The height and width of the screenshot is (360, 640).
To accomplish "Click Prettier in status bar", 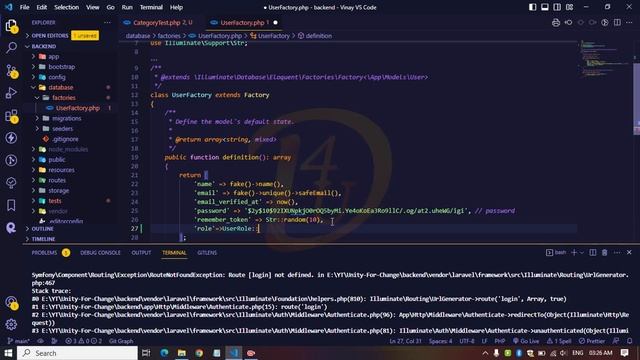I will coord(592,341).
